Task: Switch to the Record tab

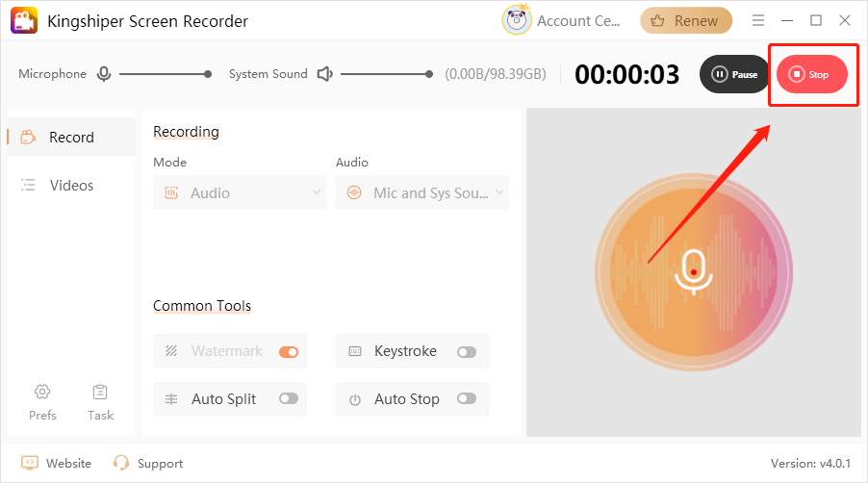Action: coord(71,137)
